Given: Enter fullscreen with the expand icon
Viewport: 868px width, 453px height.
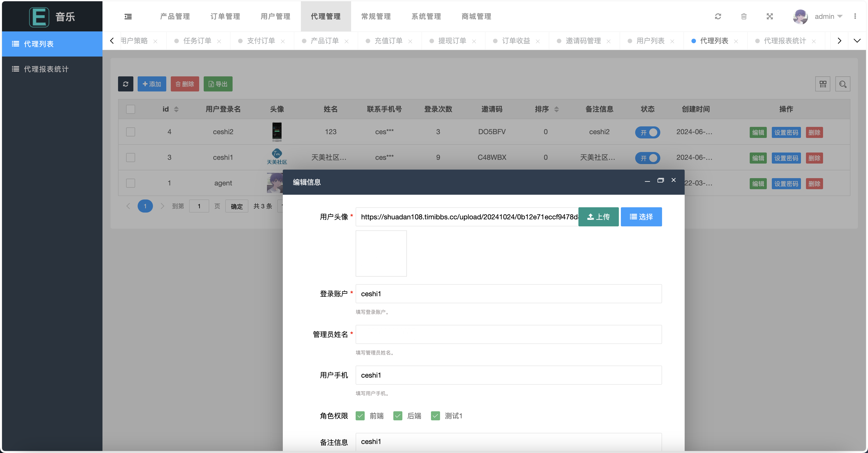Looking at the screenshot, I should pos(770,16).
